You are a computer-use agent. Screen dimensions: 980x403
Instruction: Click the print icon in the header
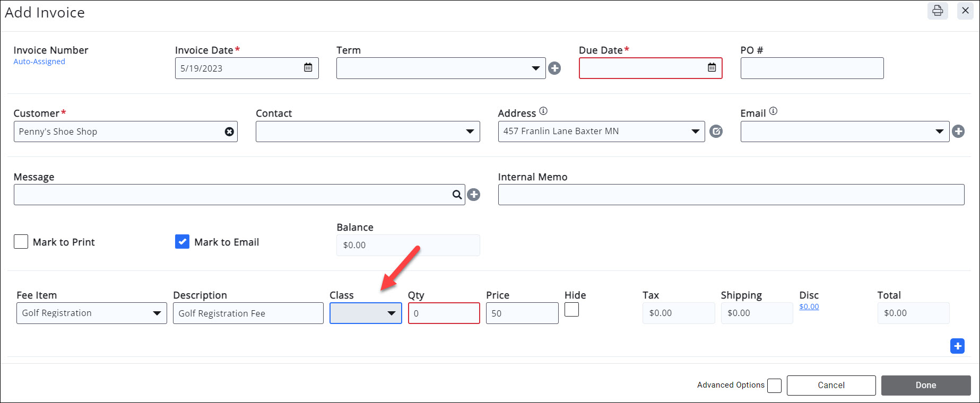pyautogui.click(x=938, y=11)
